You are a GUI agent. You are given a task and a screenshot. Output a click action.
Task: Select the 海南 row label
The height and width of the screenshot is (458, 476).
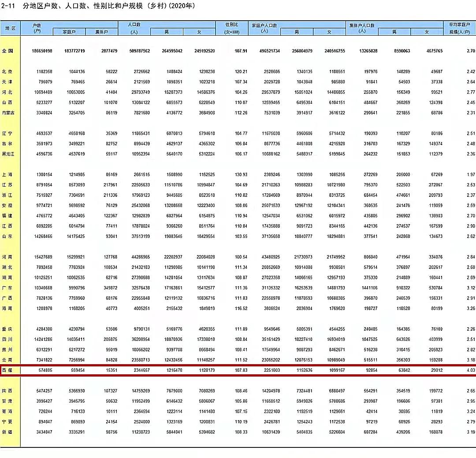pyautogui.click(x=7, y=309)
